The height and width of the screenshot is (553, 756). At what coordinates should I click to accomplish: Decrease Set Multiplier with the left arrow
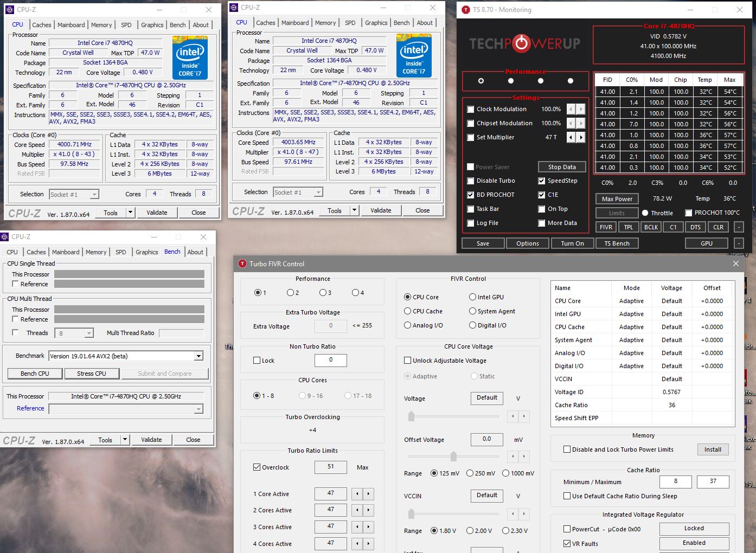click(x=571, y=137)
